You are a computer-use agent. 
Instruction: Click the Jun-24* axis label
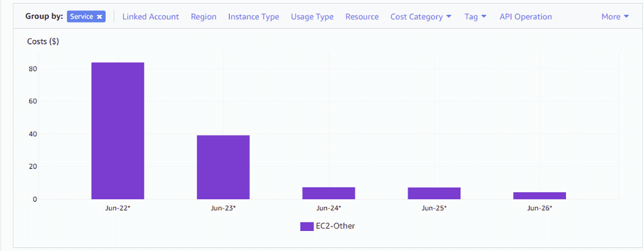pos(328,208)
